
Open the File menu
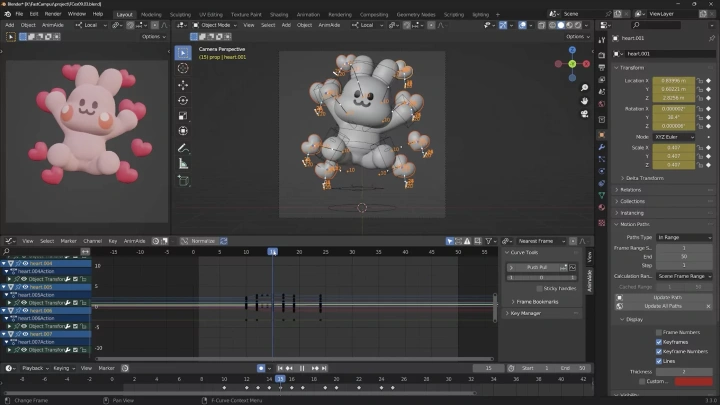point(19,14)
